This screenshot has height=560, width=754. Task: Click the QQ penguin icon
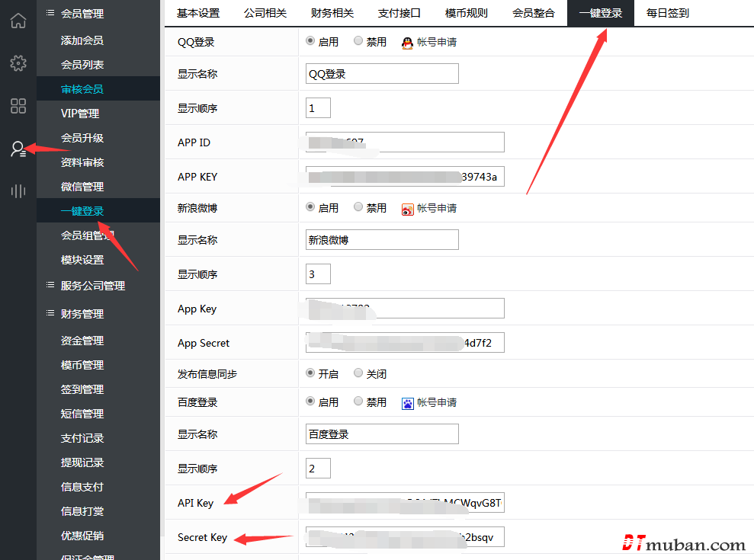(x=407, y=43)
